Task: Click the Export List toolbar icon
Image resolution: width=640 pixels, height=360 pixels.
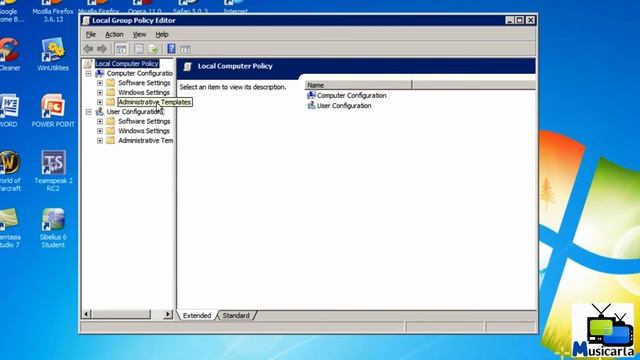Action: click(x=153, y=49)
